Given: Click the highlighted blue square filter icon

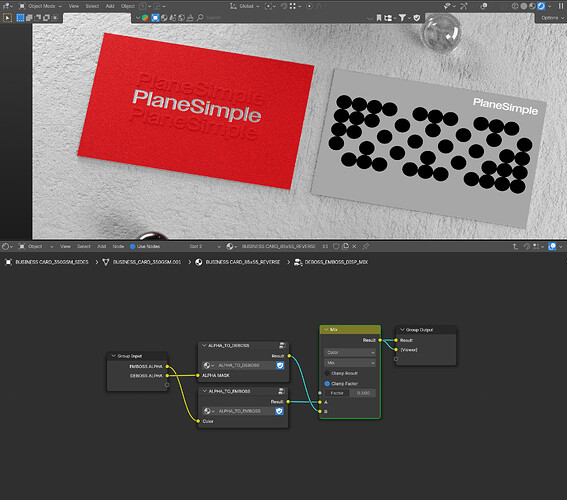Looking at the screenshot, I should (155, 17).
